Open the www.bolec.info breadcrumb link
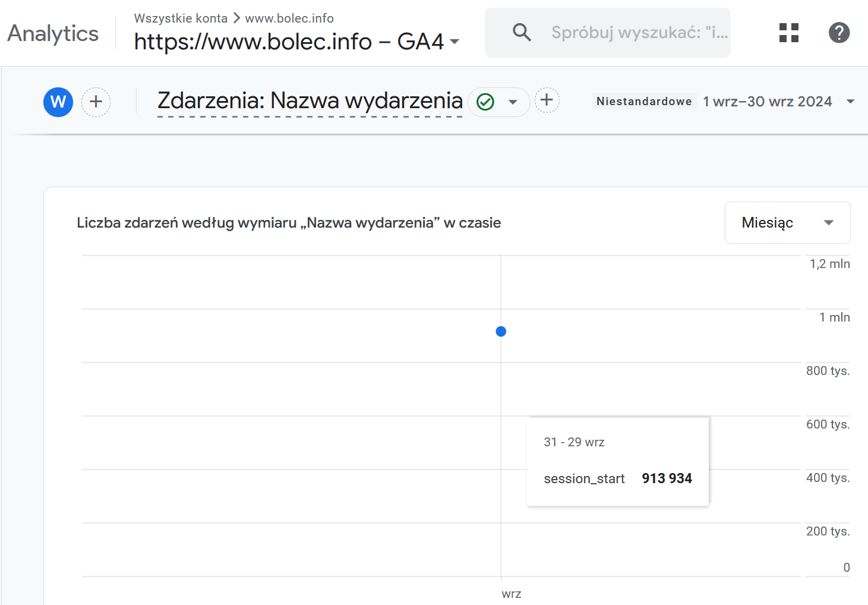This screenshot has height=605, width=868. click(x=289, y=18)
